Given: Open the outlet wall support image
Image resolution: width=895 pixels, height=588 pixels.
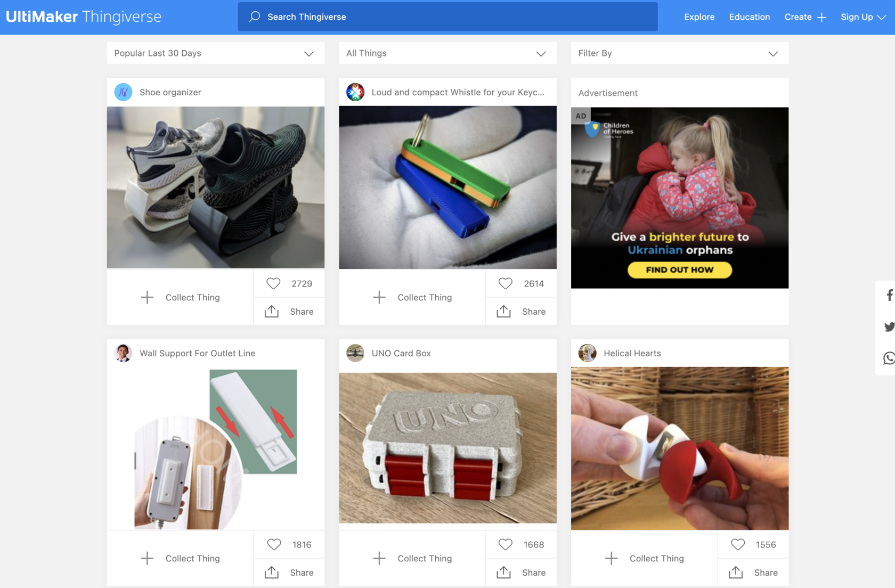Looking at the screenshot, I should point(216,448).
